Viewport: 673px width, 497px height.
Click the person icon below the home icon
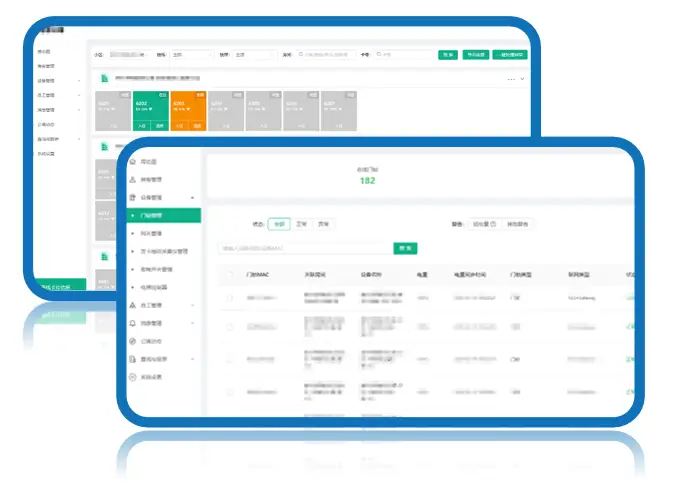pos(133,179)
